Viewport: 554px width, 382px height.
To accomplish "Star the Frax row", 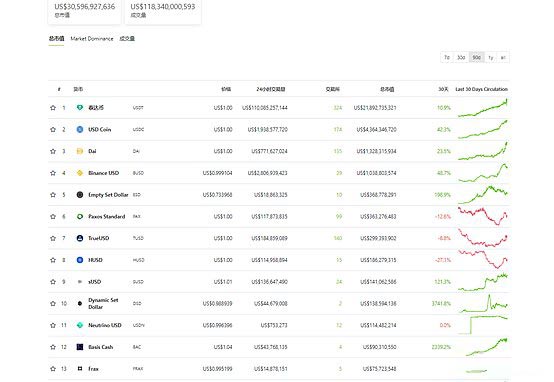I will tap(53, 369).
